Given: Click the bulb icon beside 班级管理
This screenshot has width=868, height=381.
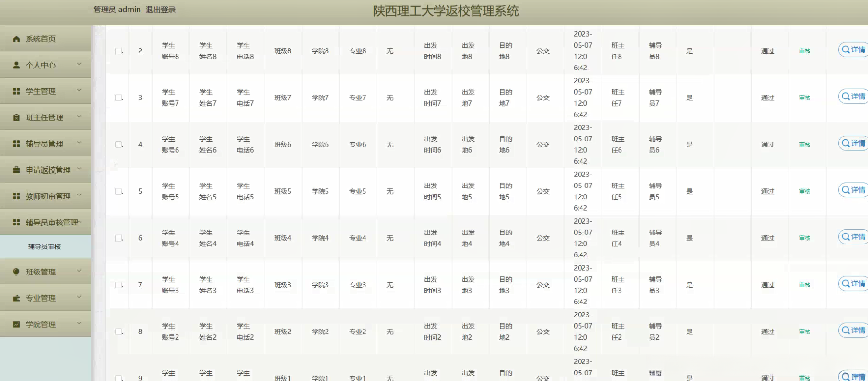Looking at the screenshot, I should [16, 272].
